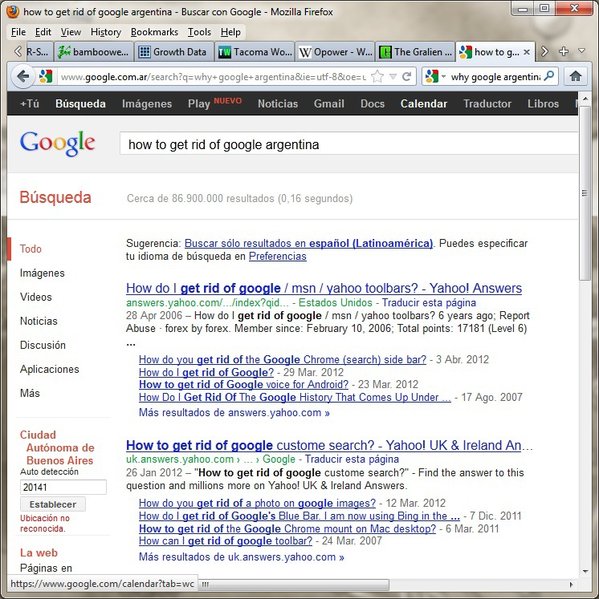This screenshot has height=599, width=599.
Task: Click the Firefox logo in title bar
Action: point(13,12)
